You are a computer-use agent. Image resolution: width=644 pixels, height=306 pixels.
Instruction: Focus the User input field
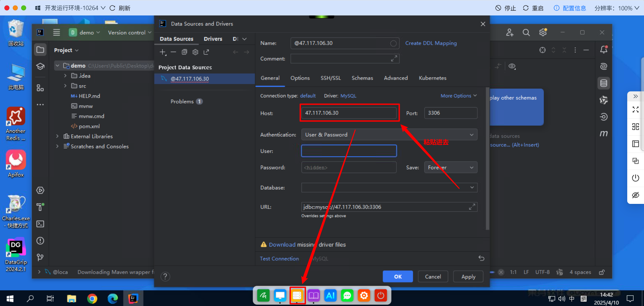tap(349, 151)
